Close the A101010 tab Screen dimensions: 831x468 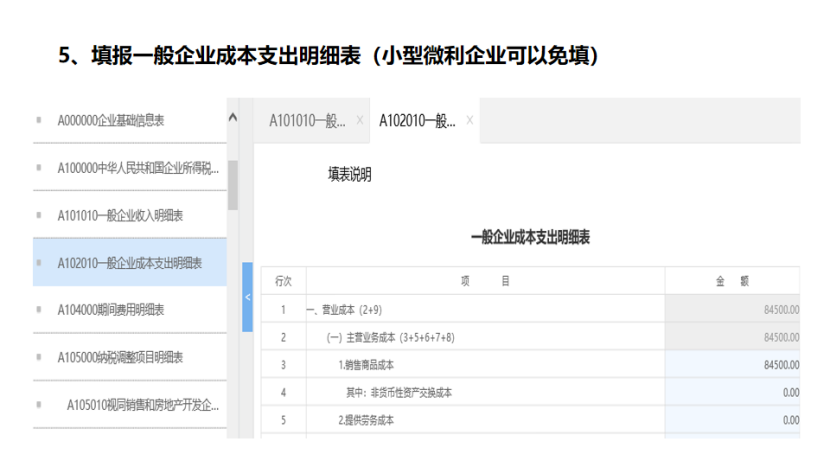tap(358, 121)
